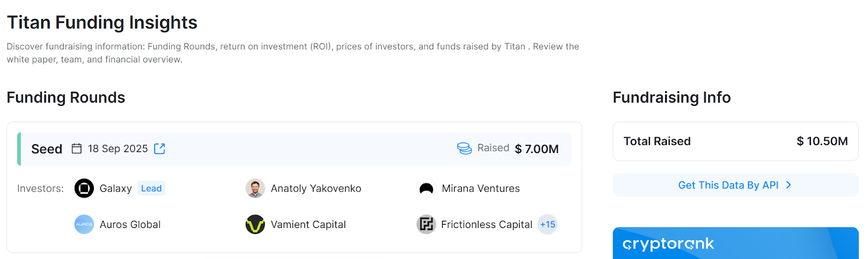Click the Auros Global logo
This screenshot has width=868, height=259.
click(84, 224)
